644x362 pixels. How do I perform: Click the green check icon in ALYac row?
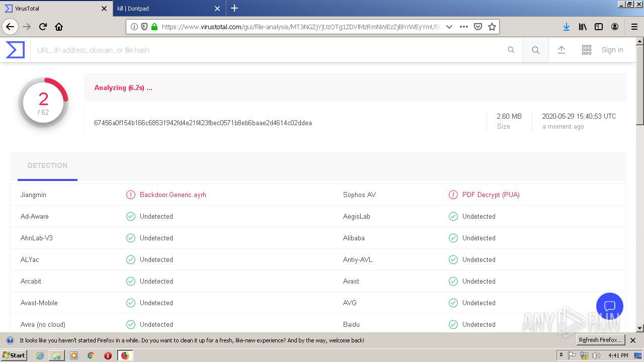(131, 259)
